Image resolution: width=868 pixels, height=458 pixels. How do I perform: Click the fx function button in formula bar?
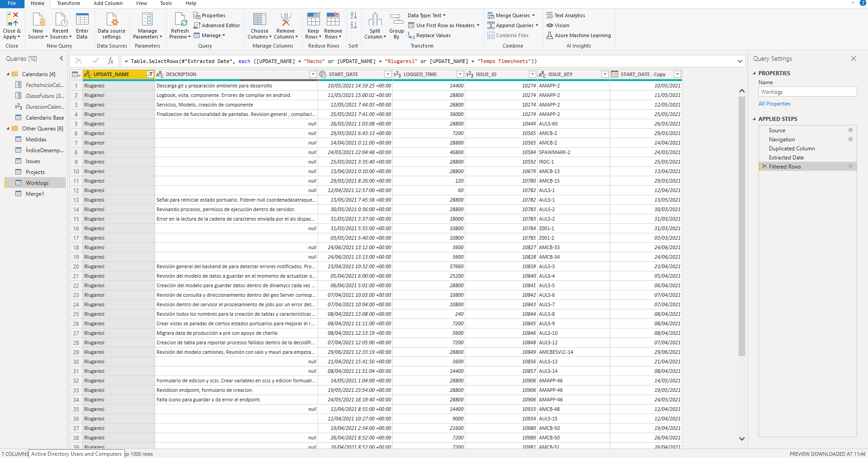(110, 61)
